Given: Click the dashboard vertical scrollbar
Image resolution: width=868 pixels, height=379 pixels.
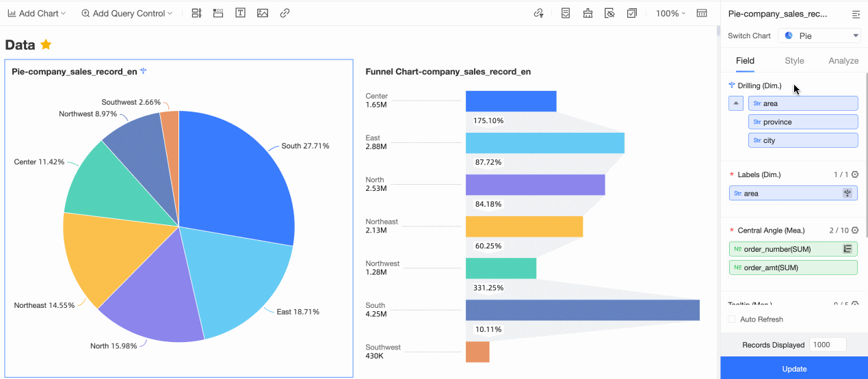Looking at the screenshot, I should click(x=717, y=31).
